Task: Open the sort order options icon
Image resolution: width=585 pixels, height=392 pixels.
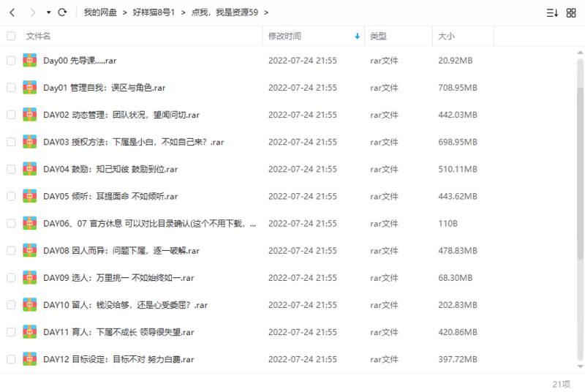Action: pyautogui.click(x=552, y=12)
